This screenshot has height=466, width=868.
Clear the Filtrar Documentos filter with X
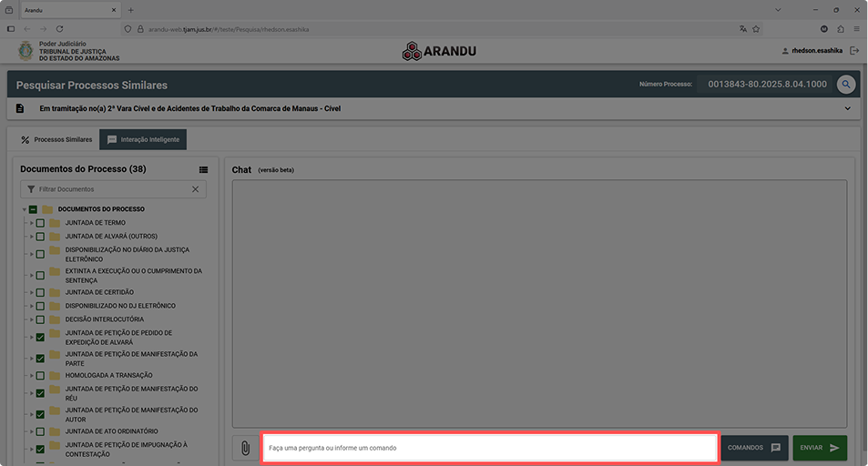(x=195, y=189)
